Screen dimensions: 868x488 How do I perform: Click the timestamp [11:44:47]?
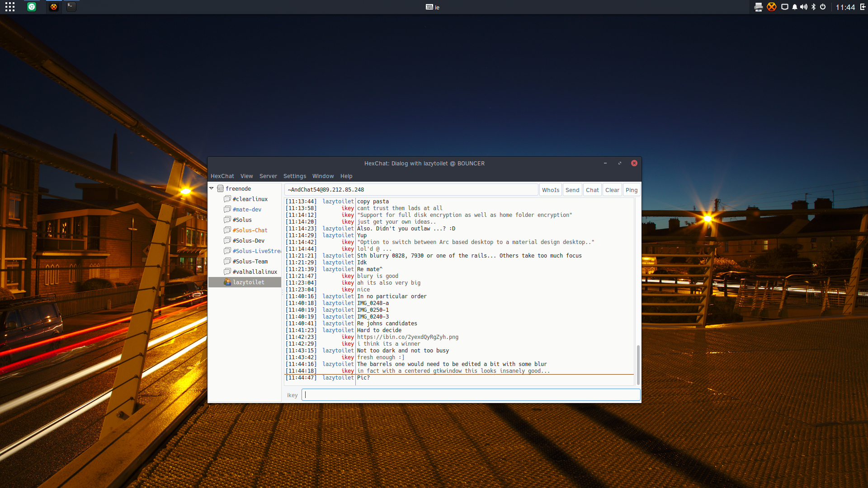click(301, 378)
